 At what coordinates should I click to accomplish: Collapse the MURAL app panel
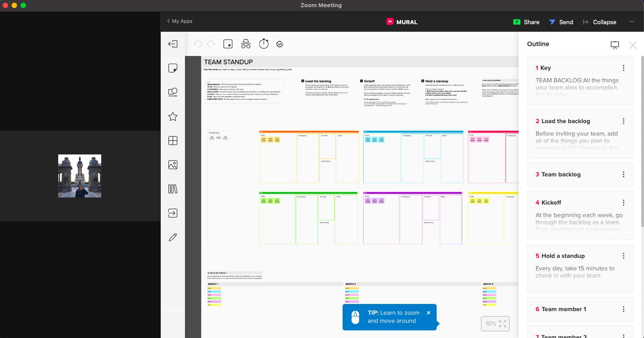(599, 21)
